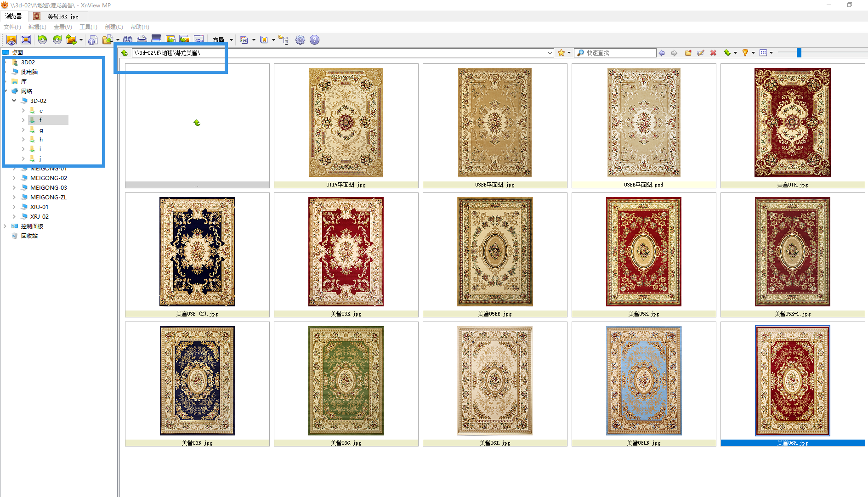Open the binoculars search tool
The image size is (868, 497).
tap(128, 40)
